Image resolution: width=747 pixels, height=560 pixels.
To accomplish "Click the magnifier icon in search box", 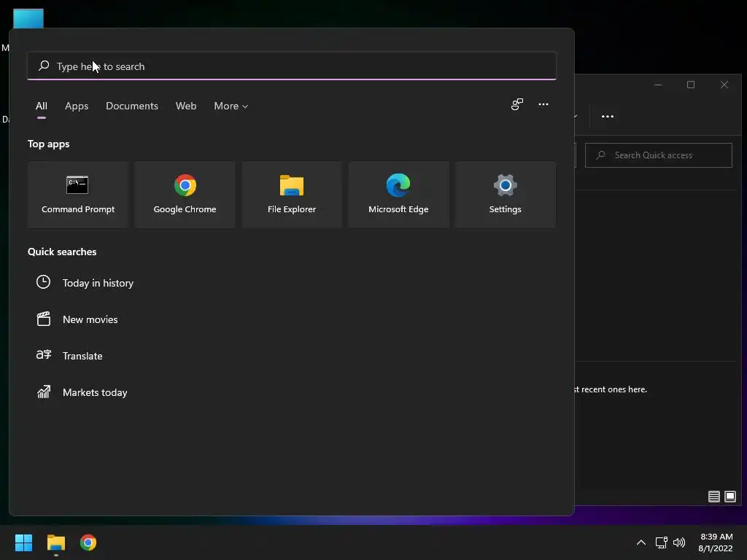I will [x=44, y=66].
